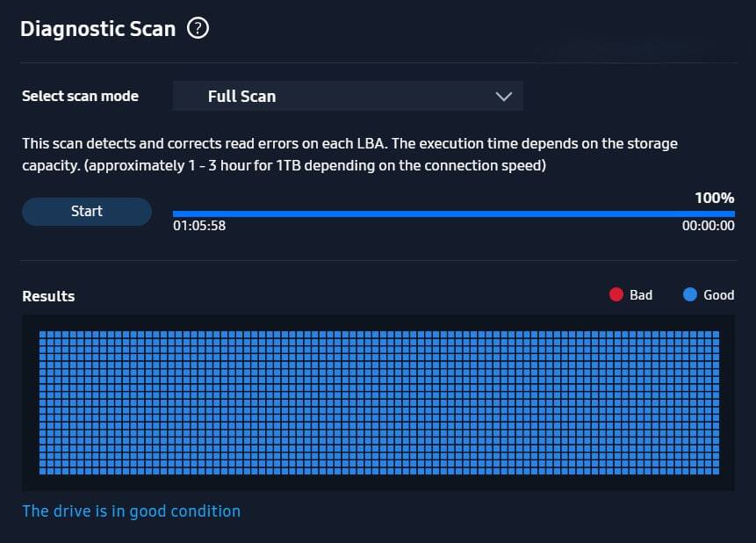
Task: Click 'The drive is in good condition' text
Action: coord(131,511)
